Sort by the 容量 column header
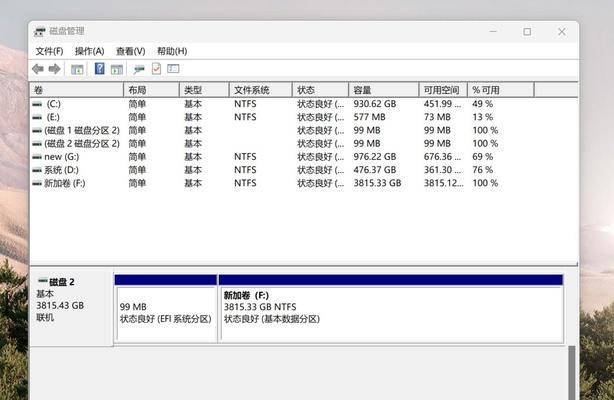 pos(384,90)
